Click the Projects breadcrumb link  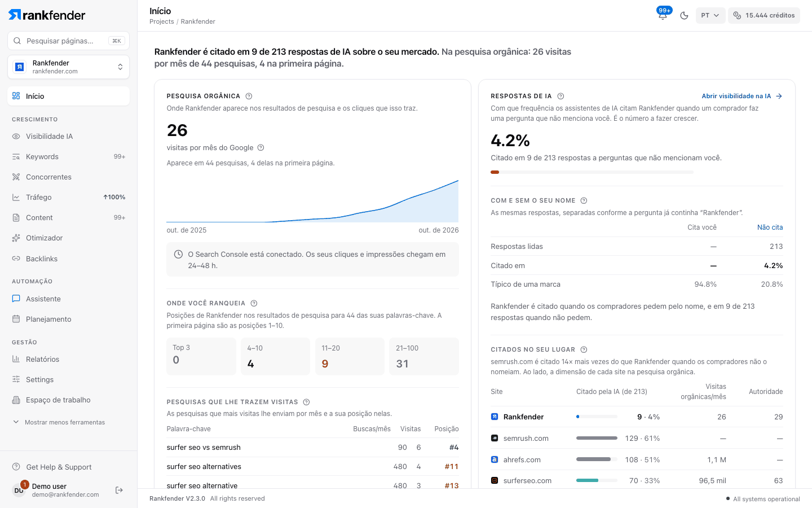pyautogui.click(x=161, y=21)
